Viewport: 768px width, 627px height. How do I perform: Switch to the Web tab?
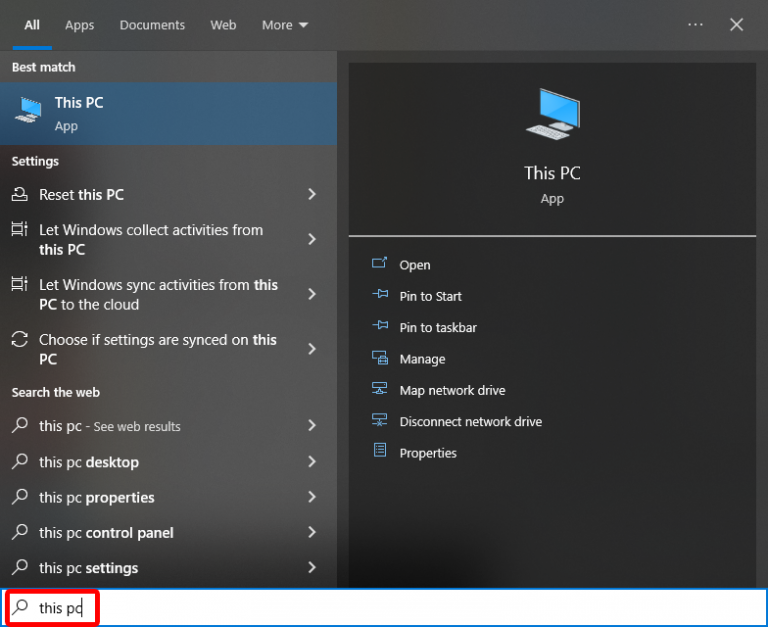223,25
